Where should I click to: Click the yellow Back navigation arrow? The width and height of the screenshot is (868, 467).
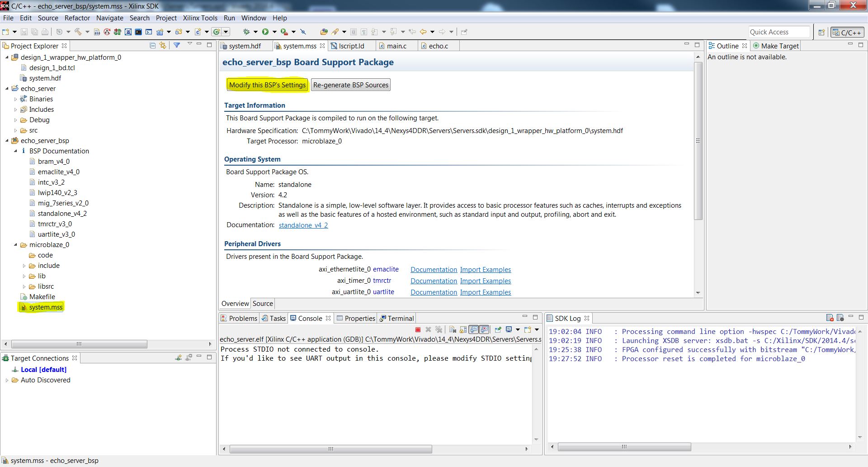[423, 32]
